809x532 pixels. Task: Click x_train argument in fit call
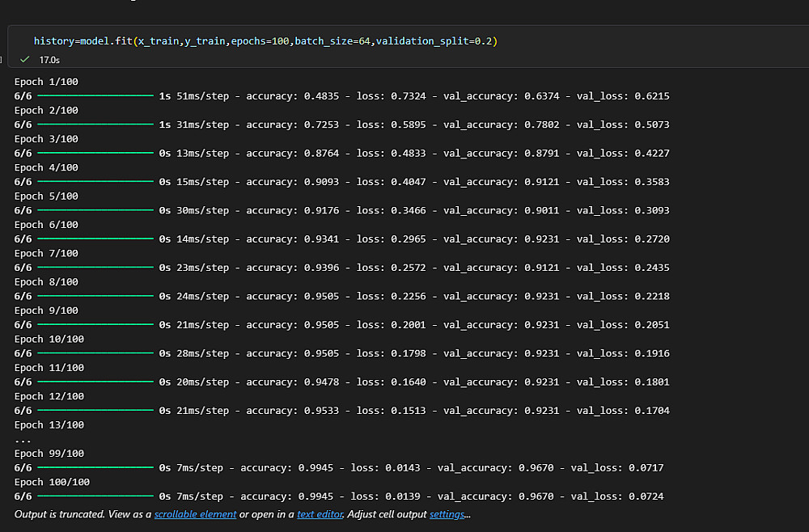[159, 40]
